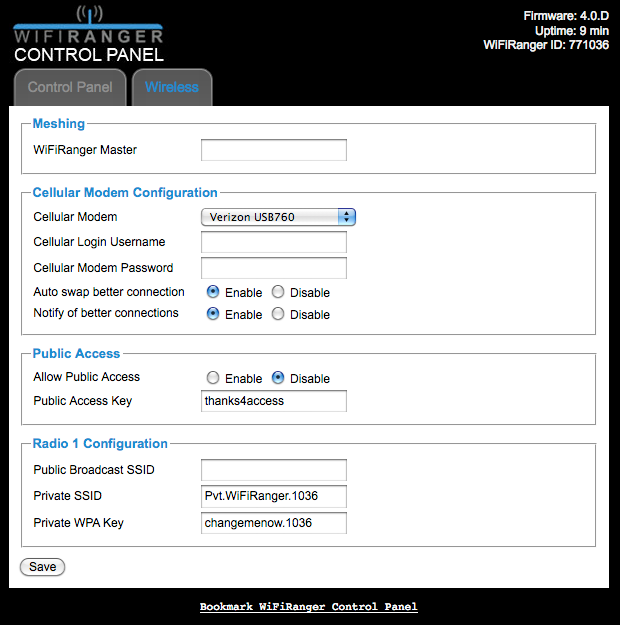Click the Firmware: 4.0.D text
620x625 pixels.
[x=566, y=16]
